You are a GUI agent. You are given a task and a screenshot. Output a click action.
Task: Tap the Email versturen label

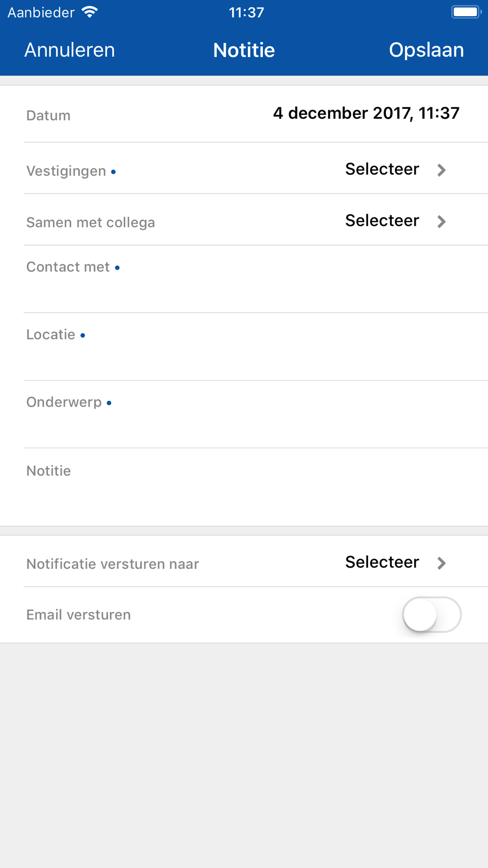tap(79, 615)
